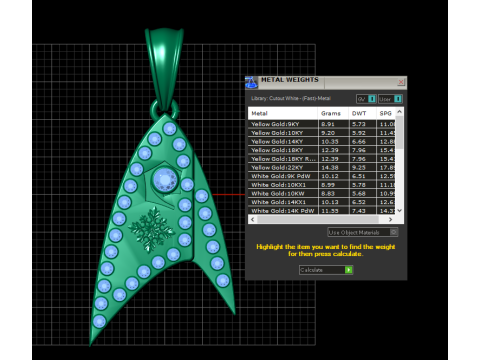Click grams value 9.20 for 10KY
The image size is (480, 360).
tap(328, 133)
